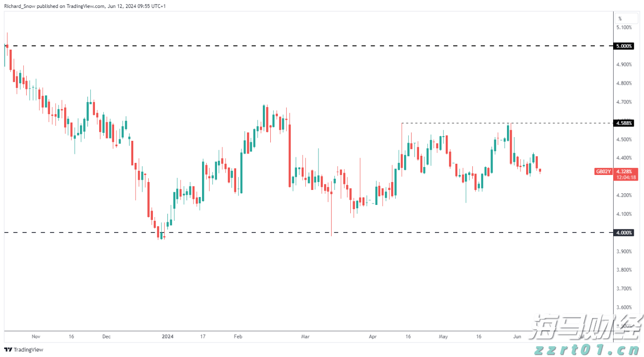644x357 pixels.
Task: Click the 3.700% price axis value
Action: point(624,289)
